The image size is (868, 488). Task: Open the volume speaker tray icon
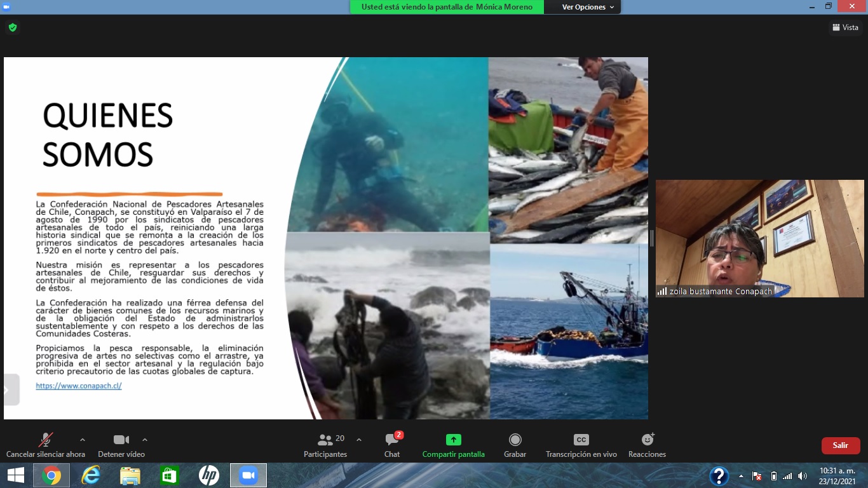click(803, 476)
